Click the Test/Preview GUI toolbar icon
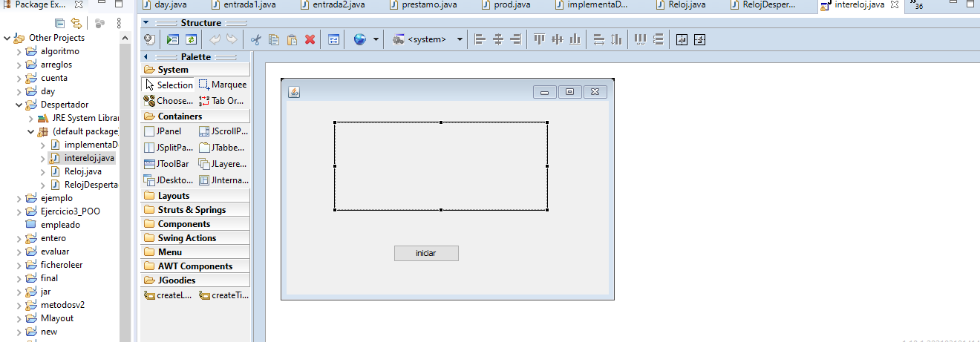 tap(173, 39)
